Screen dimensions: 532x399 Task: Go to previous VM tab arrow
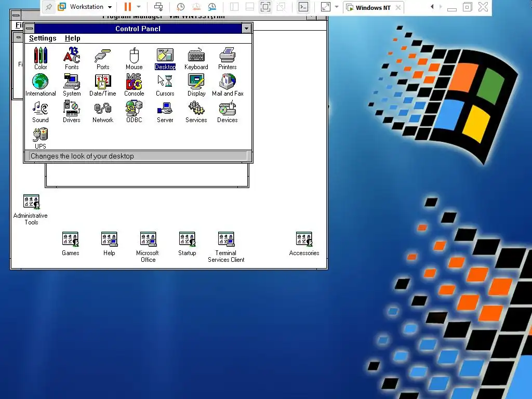tap(432, 7)
